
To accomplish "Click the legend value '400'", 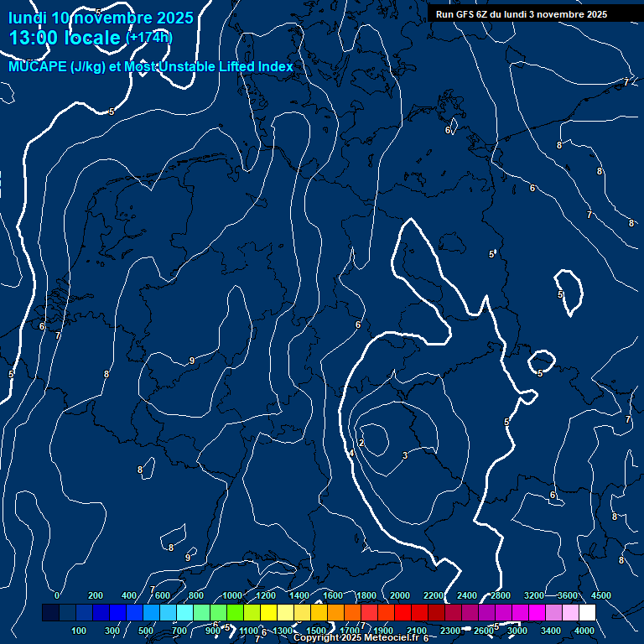I will [129, 595].
